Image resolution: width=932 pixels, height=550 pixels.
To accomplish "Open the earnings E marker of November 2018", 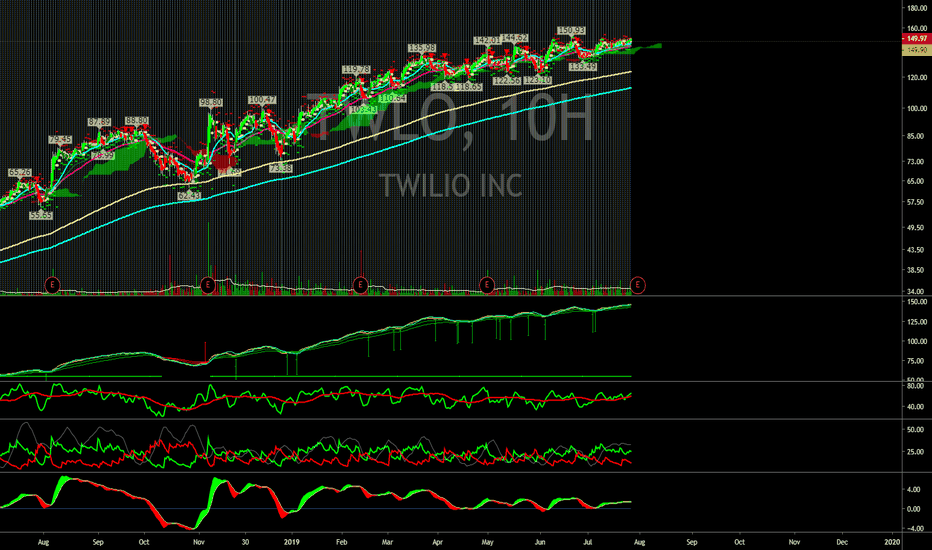I will (207, 285).
